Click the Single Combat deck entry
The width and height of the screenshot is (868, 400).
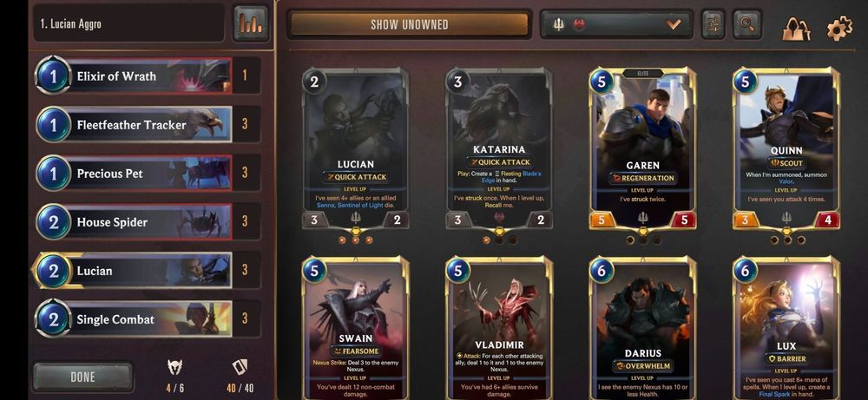point(148,319)
